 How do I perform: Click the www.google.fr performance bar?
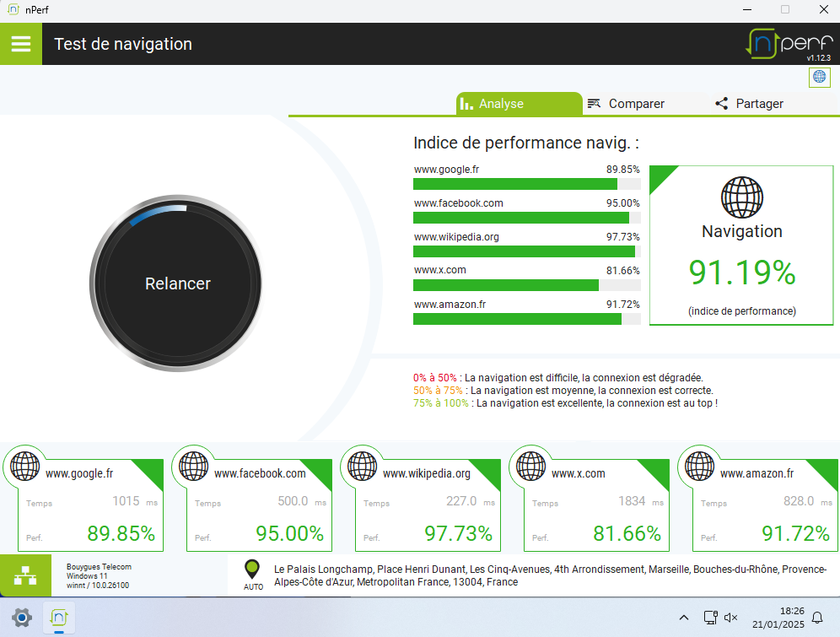526,184
